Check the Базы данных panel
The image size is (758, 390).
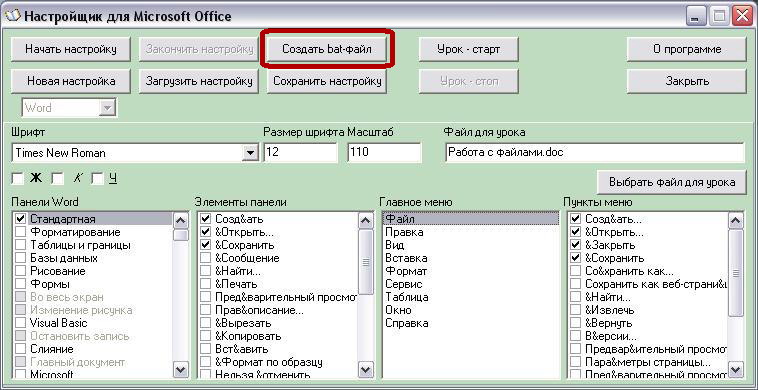tap(20, 259)
